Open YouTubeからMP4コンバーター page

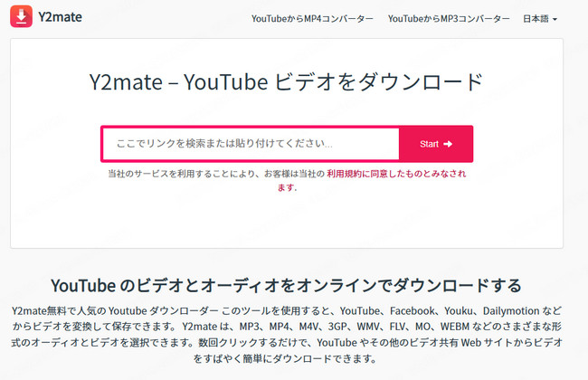pos(312,19)
